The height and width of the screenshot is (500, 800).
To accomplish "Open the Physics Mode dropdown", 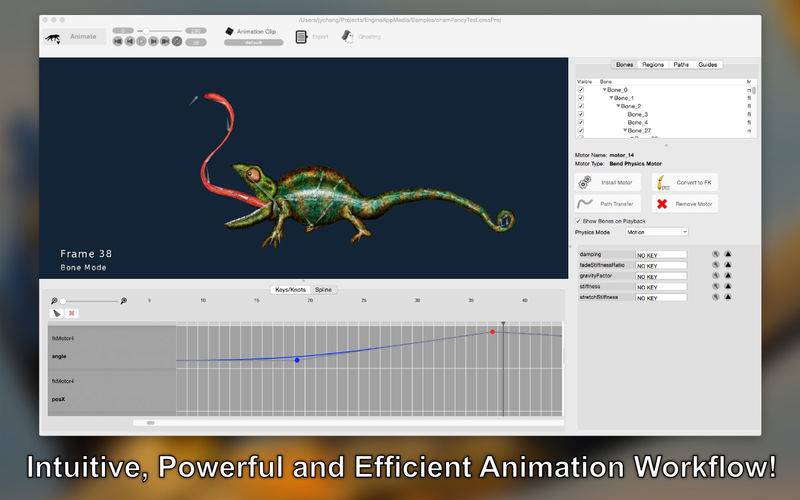I will click(x=657, y=232).
